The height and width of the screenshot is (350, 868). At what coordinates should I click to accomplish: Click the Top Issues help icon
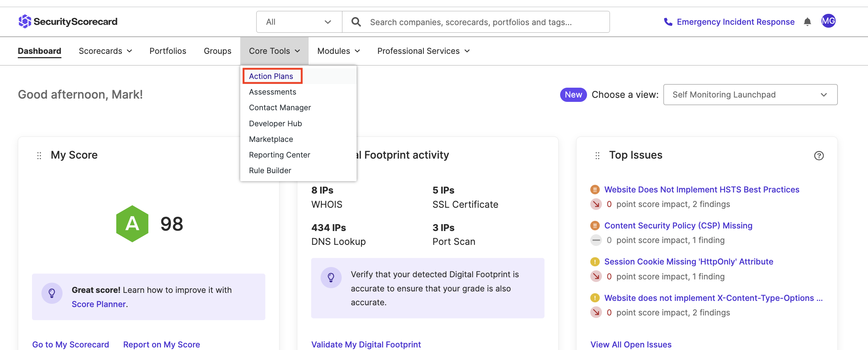tap(819, 156)
